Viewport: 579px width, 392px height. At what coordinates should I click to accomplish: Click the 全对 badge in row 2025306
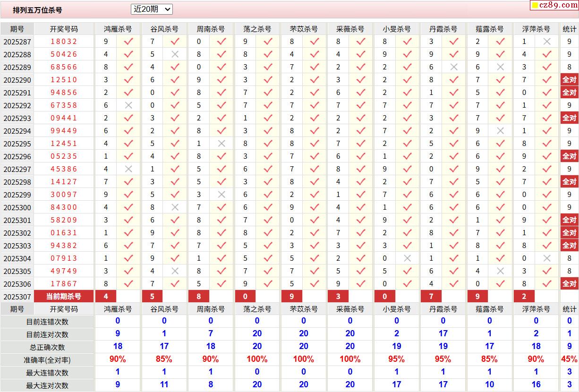[x=569, y=284]
